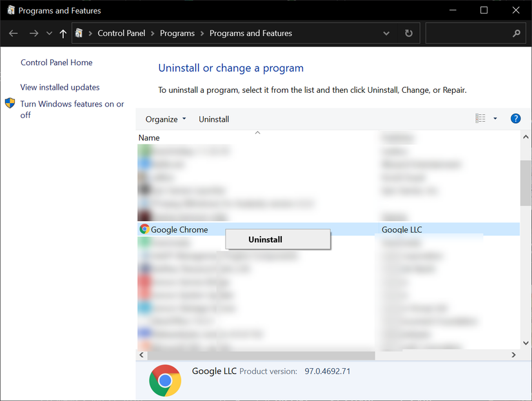The height and width of the screenshot is (401, 532).
Task: Go up one level arrow
Action: (63, 34)
